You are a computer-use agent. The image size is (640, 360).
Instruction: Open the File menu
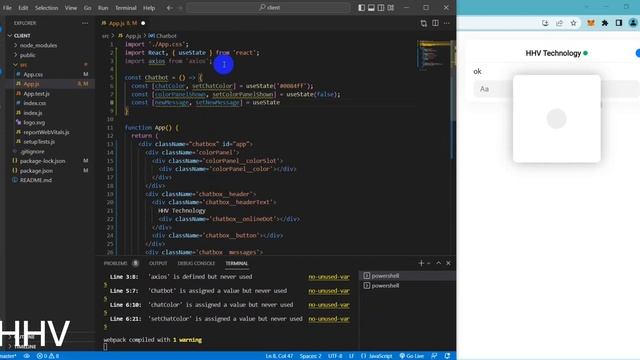coord(7,7)
